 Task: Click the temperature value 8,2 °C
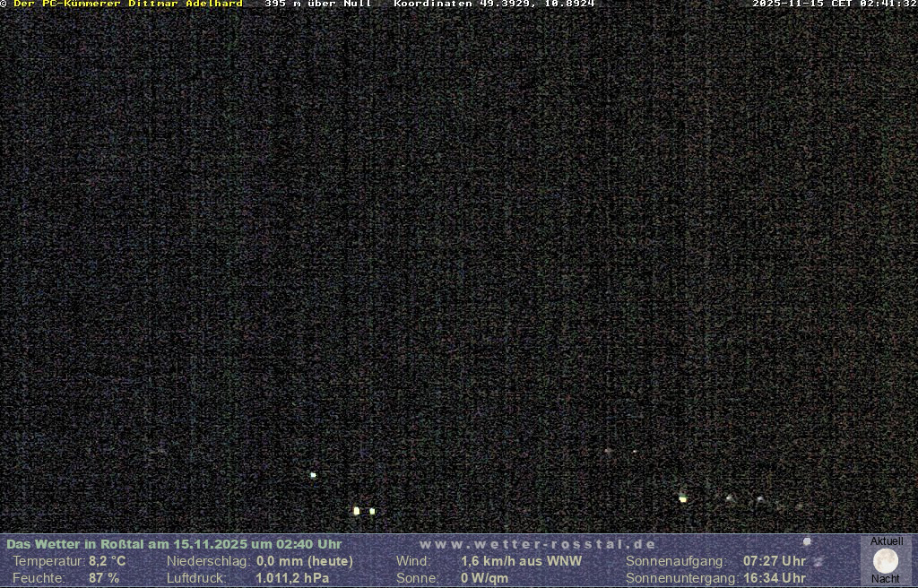(x=108, y=561)
